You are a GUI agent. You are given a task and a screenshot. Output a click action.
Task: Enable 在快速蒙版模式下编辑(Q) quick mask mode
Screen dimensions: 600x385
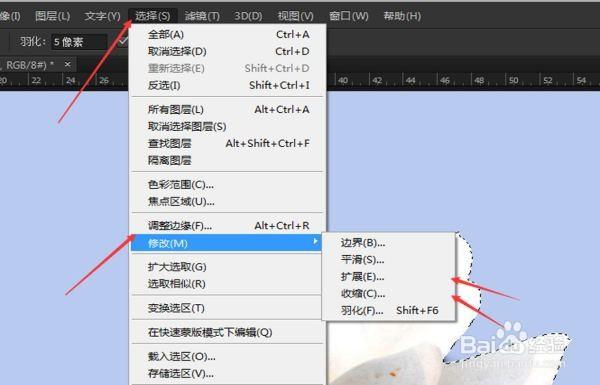point(228,332)
